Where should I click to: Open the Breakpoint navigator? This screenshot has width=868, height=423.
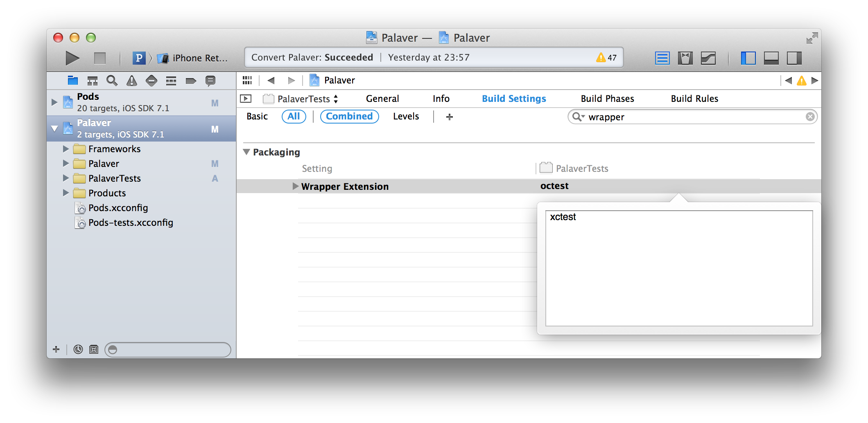191,81
